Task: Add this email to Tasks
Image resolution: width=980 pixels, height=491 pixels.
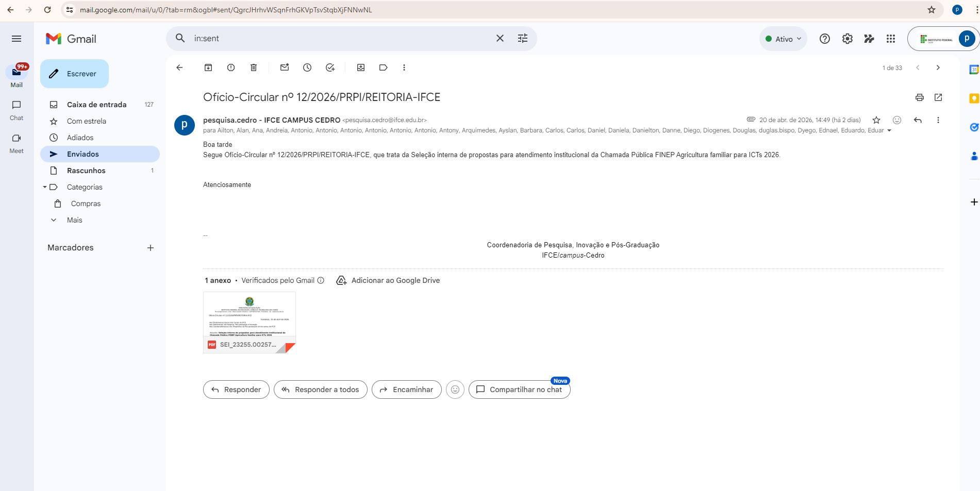Action: [330, 67]
